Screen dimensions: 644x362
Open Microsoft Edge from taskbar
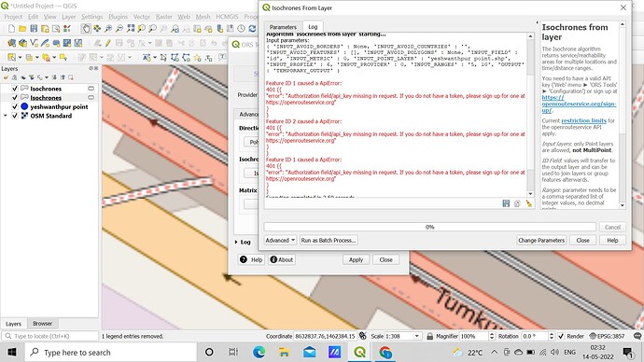coord(259,352)
